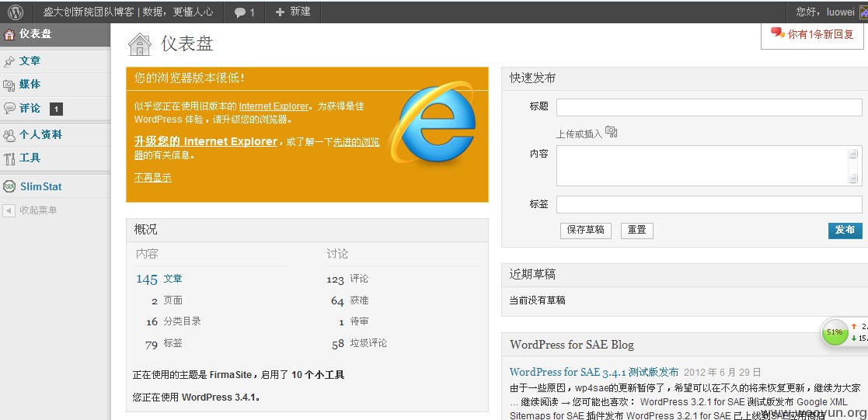Click the 重置 reset button
This screenshot has width=868, height=420.
pyautogui.click(x=637, y=231)
